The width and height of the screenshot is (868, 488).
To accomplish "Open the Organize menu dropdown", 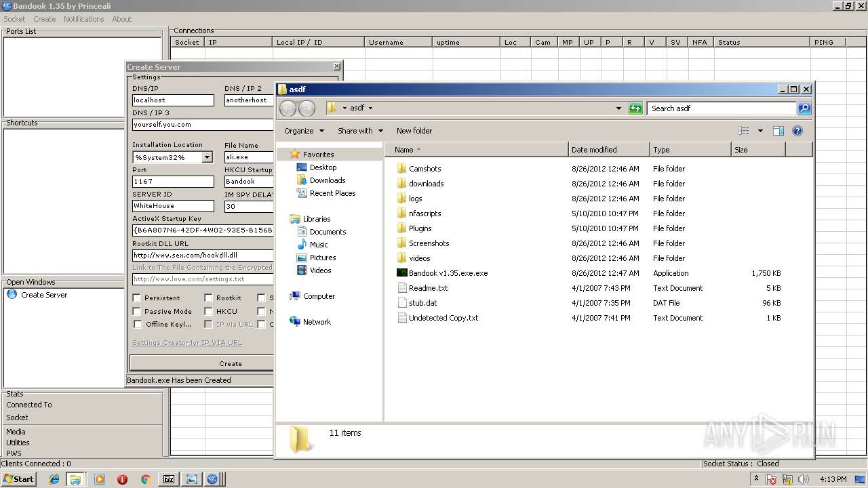I will click(304, 131).
